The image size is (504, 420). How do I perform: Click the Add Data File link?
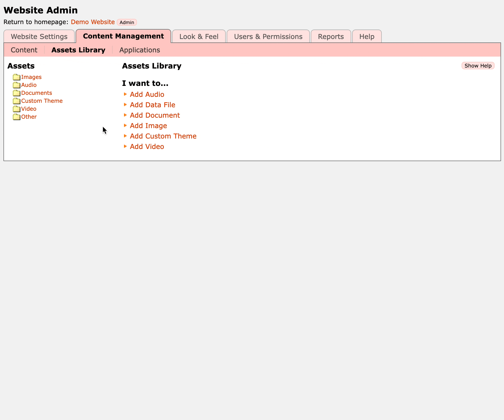tap(153, 105)
